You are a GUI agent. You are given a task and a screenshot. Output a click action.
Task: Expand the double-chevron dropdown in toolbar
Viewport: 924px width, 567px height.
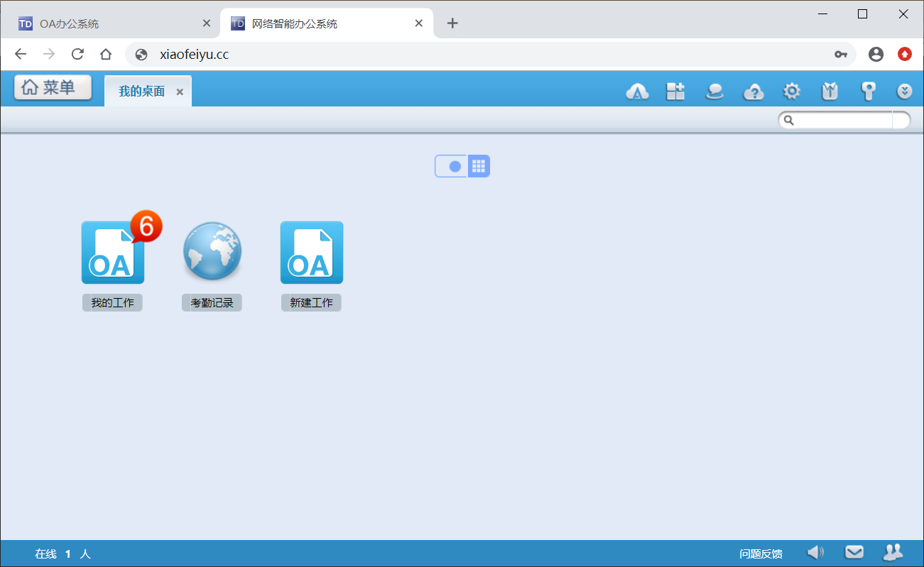pyautogui.click(x=904, y=92)
